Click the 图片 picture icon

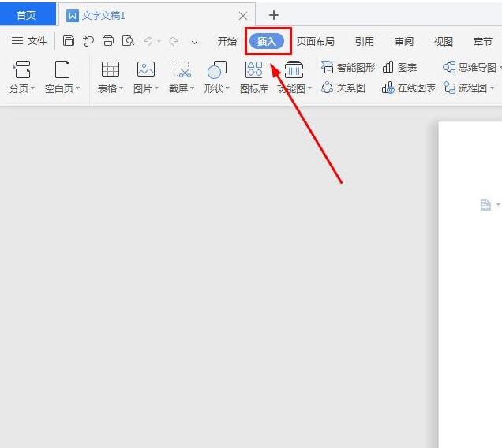146,69
